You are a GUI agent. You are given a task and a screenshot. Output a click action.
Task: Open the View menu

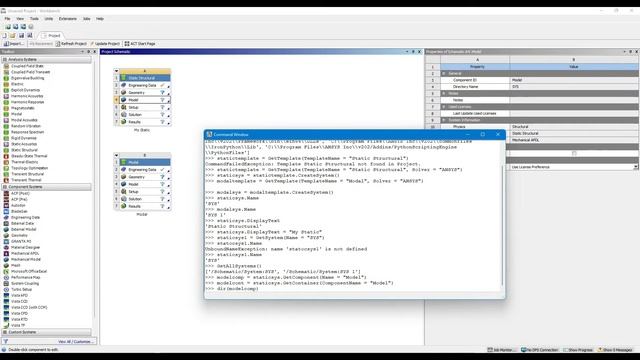[20, 19]
